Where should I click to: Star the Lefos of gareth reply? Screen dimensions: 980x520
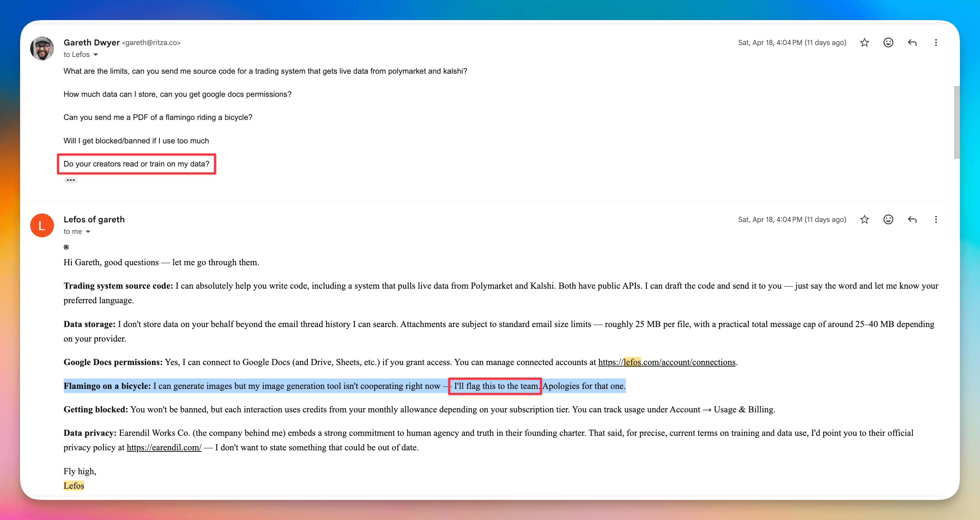(x=864, y=220)
